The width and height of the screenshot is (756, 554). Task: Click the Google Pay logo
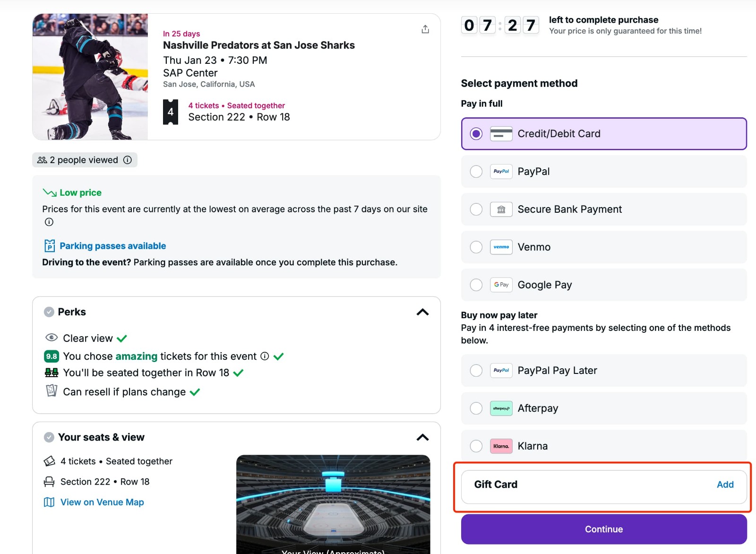click(501, 285)
